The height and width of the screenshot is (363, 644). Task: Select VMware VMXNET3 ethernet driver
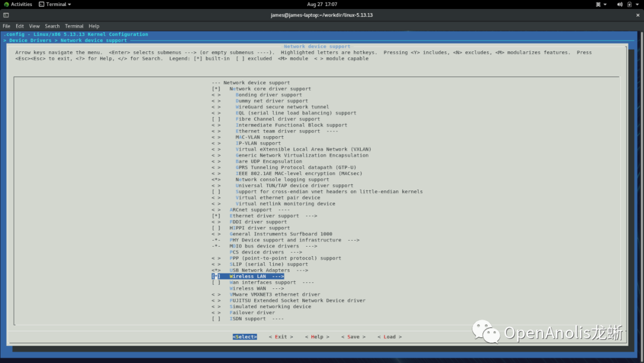275,294
